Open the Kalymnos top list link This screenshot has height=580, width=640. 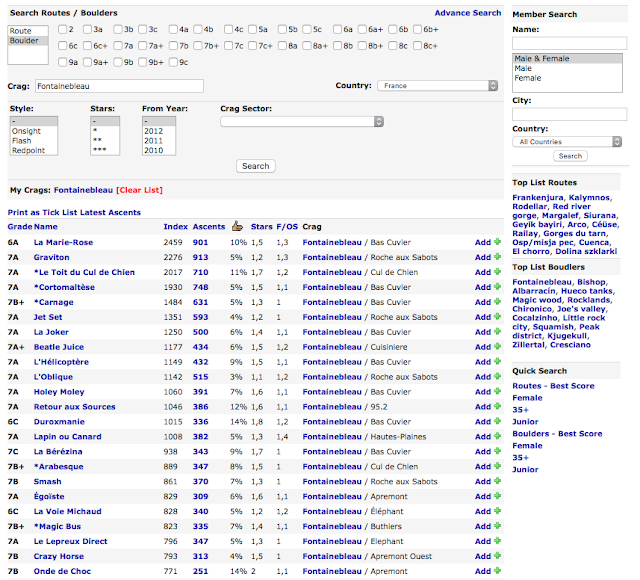pyautogui.click(x=589, y=198)
